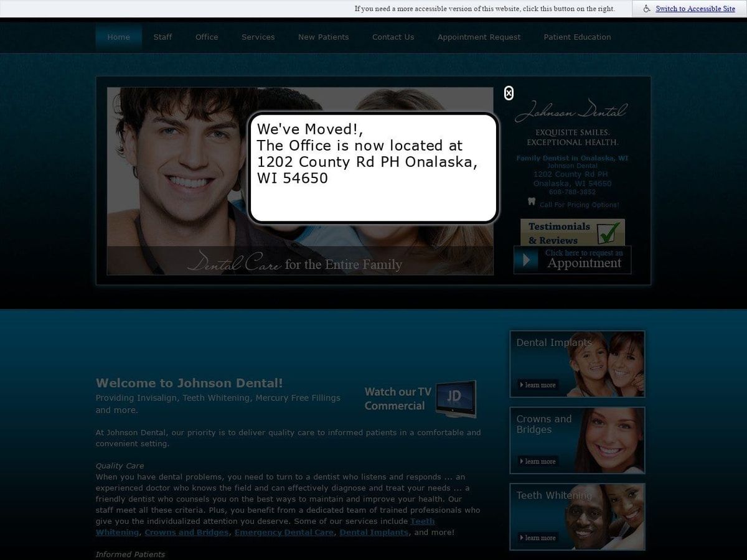Click the accessibility wheelchair icon

pyautogui.click(x=647, y=9)
